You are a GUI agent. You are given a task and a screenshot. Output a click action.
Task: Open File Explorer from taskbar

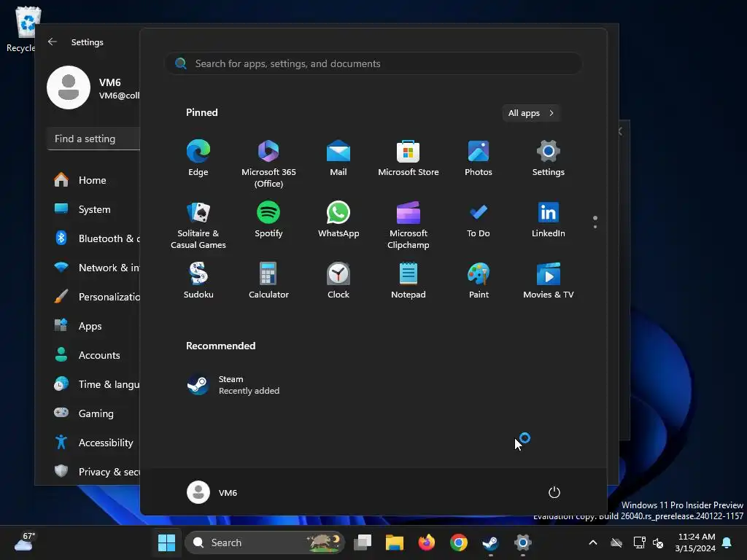point(395,542)
